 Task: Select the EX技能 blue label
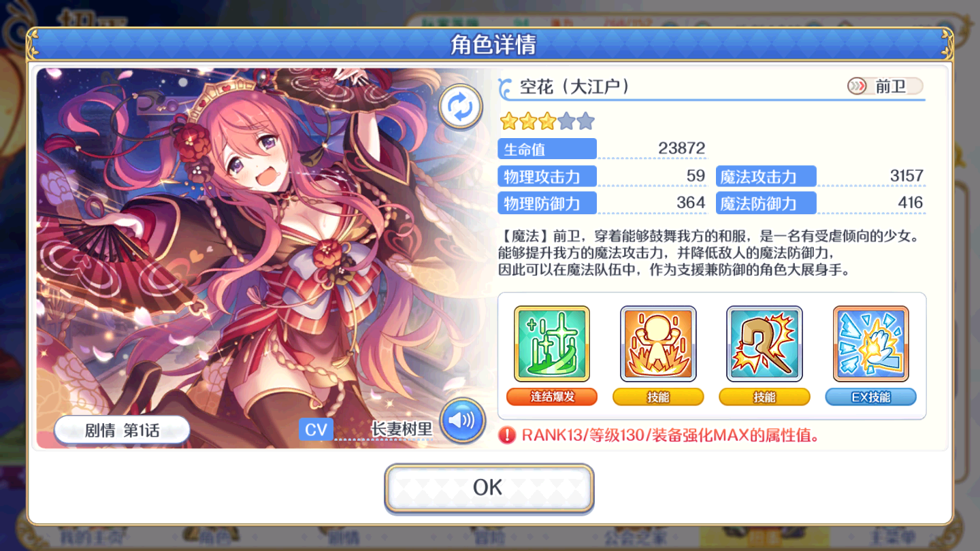click(x=870, y=397)
